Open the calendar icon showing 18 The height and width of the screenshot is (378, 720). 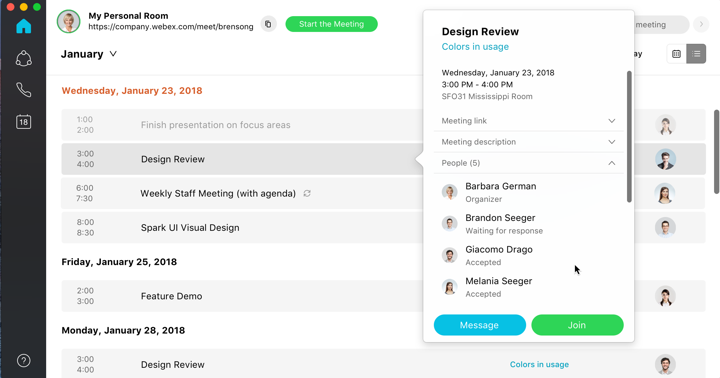pyautogui.click(x=23, y=122)
